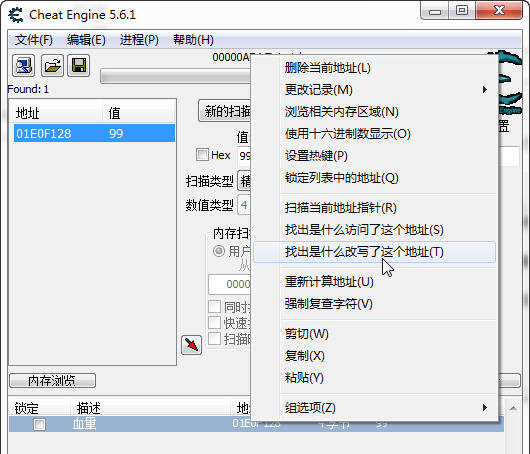Click the save floppy disk icon

pyautogui.click(x=79, y=65)
